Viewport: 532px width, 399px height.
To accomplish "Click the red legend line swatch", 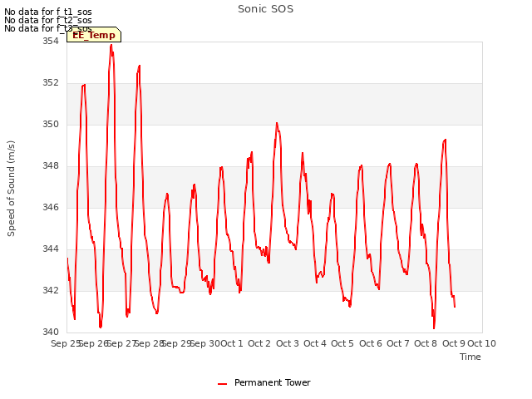I will (x=222, y=384).
